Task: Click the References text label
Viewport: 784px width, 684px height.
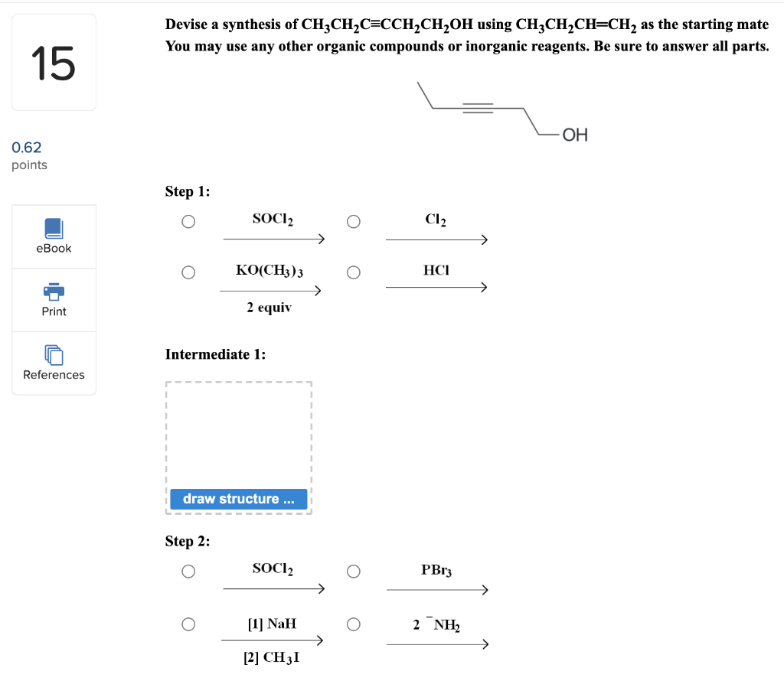Action: point(54,375)
